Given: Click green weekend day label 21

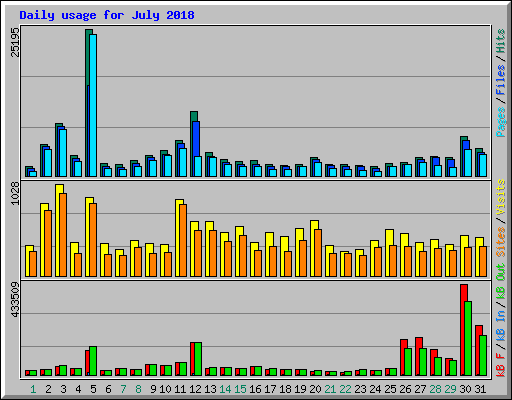Looking at the screenshot, I should [x=330, y=389].
